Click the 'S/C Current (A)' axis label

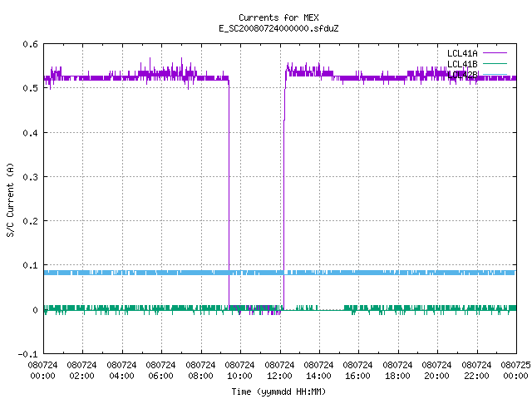click(x=11, y=199)
